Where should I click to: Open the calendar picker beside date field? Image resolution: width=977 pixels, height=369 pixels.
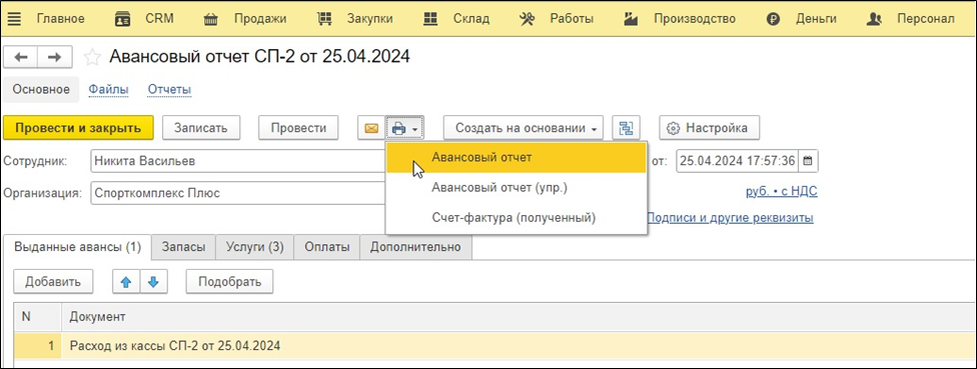pos(808,161)
